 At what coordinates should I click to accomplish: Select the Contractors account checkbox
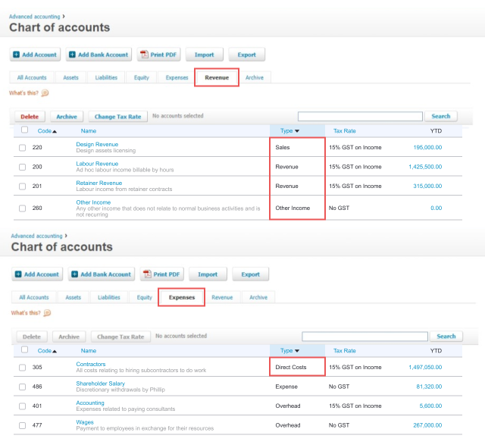(23, 367)
